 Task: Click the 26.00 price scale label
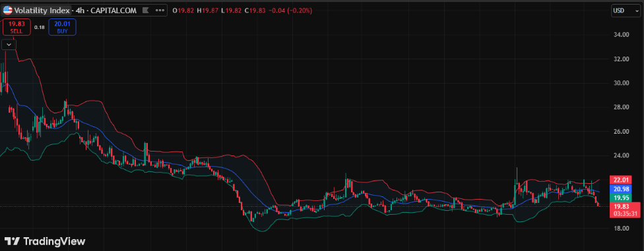tap(621, 131)
